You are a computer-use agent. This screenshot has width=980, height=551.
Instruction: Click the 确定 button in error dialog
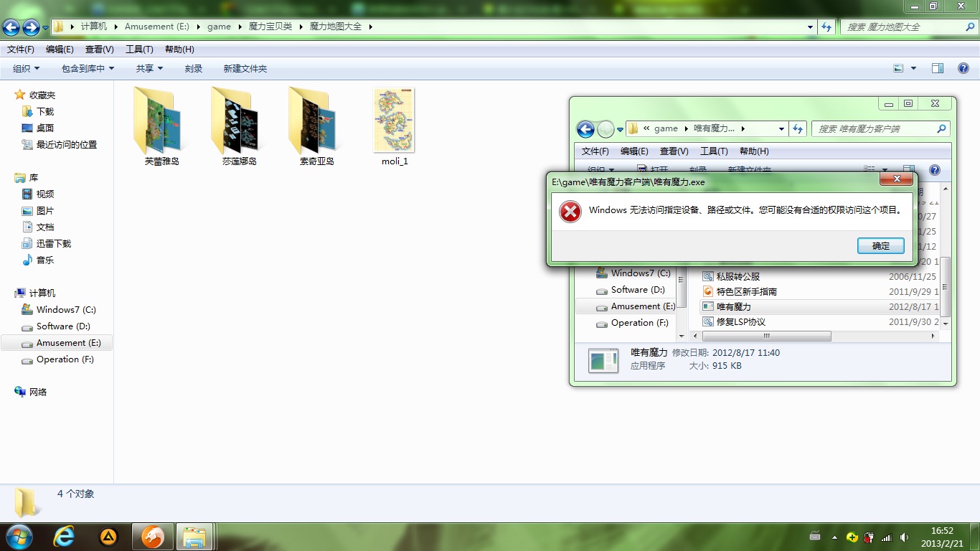[880, 246]
